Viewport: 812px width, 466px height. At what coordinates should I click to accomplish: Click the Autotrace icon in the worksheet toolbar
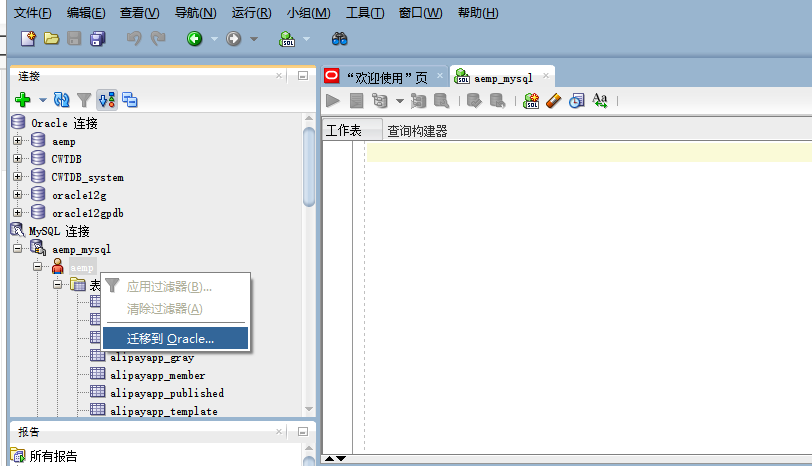click(418, 100)
